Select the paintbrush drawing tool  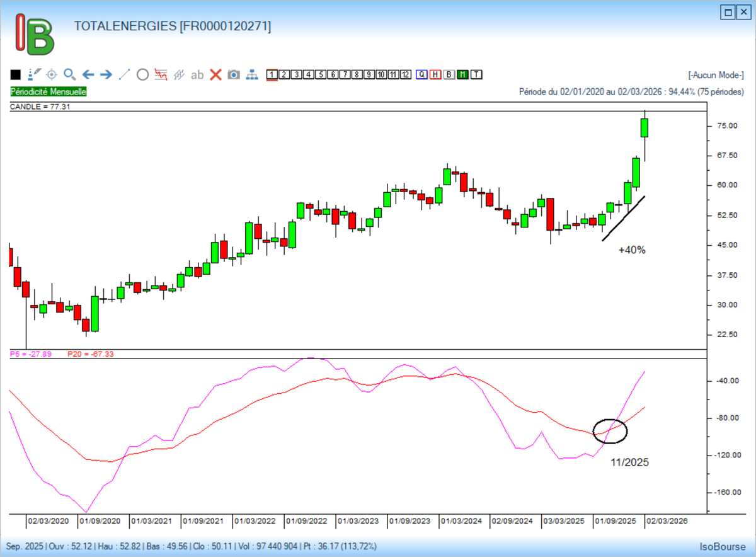click(34, 74)
